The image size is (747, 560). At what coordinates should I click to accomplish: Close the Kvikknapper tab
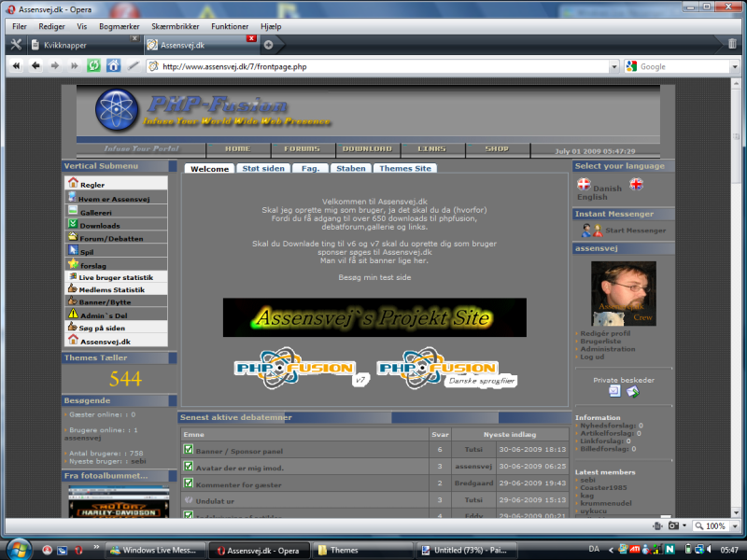[134, 38]
